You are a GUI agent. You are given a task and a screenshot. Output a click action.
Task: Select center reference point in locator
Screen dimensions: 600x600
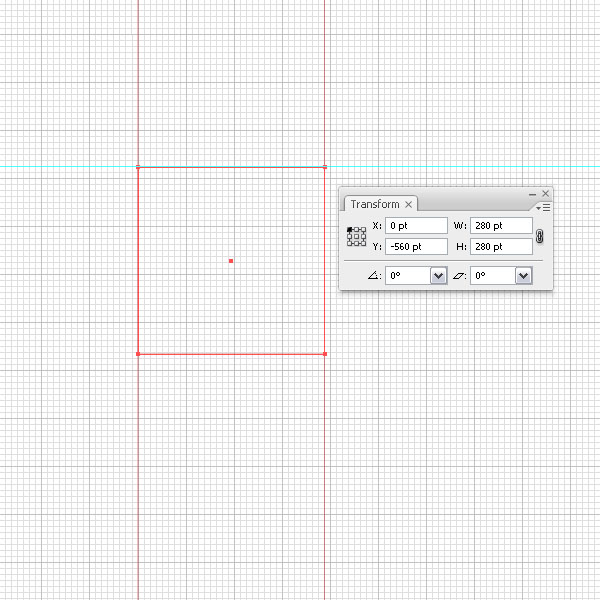[x=356, y=236]
